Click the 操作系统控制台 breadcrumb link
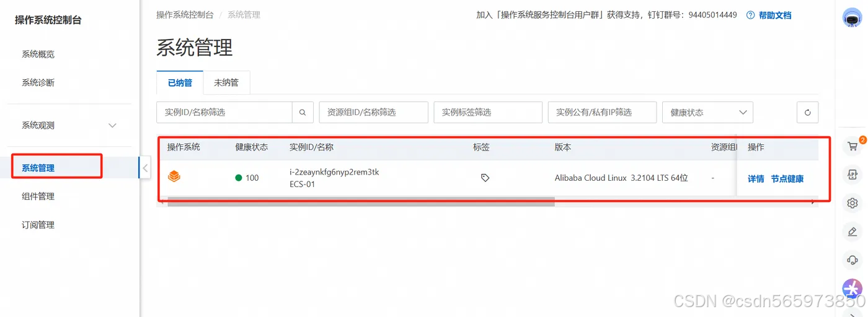868x317 pixels. point(185,14)
